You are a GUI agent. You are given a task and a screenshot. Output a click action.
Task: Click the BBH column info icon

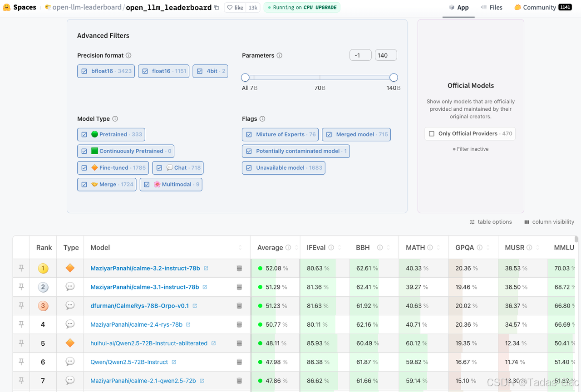click(x=380, y=248)
